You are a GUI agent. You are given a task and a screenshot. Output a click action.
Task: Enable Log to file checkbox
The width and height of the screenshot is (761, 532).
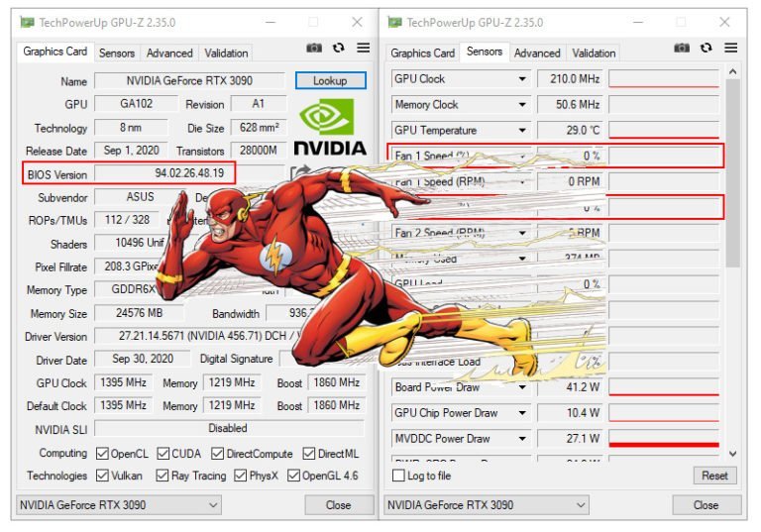point(398,476)
